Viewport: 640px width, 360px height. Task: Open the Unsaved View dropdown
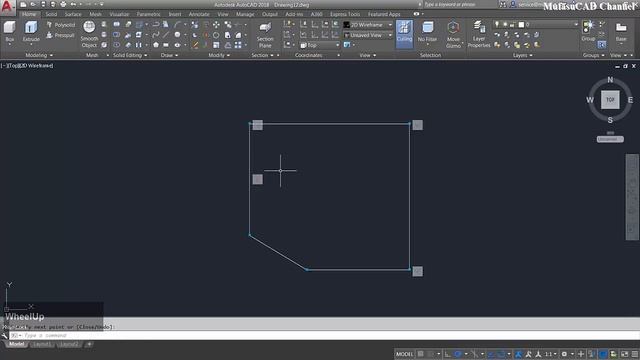tap(368, 36)
